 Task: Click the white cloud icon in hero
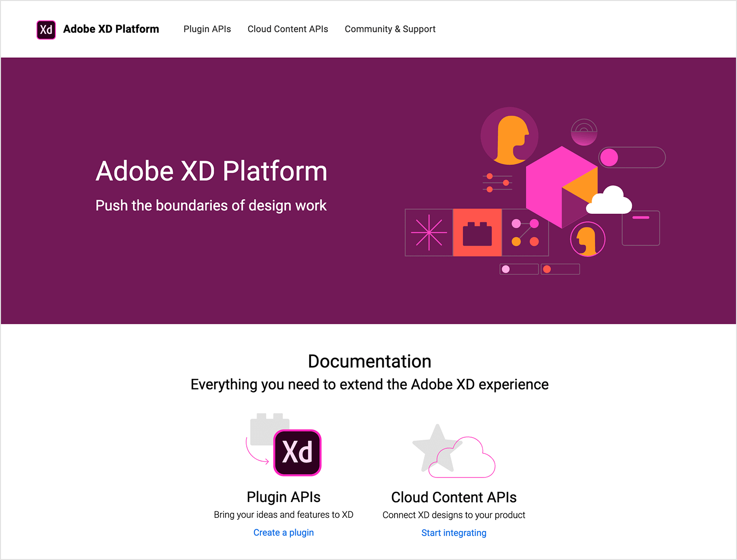[609, 200]
